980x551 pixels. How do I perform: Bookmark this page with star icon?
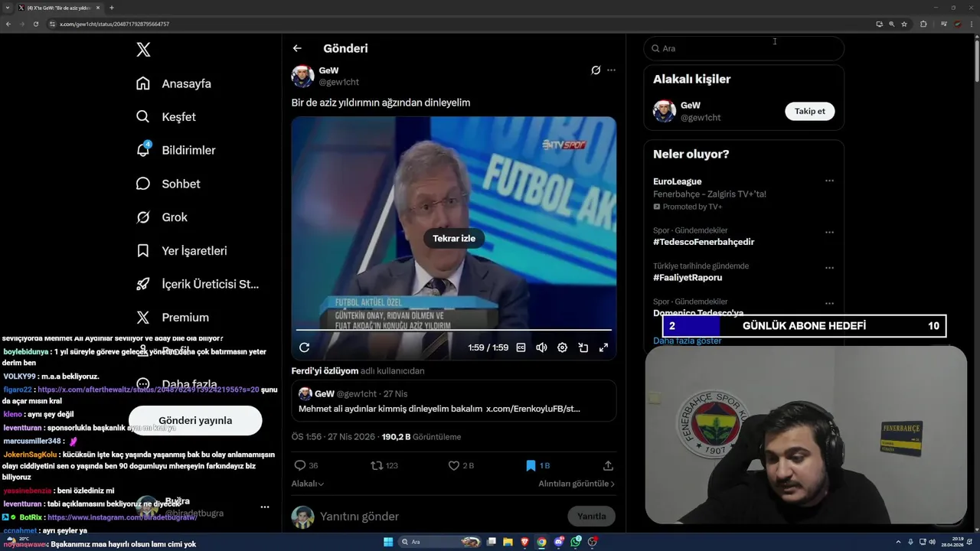(x=904, y=24)
